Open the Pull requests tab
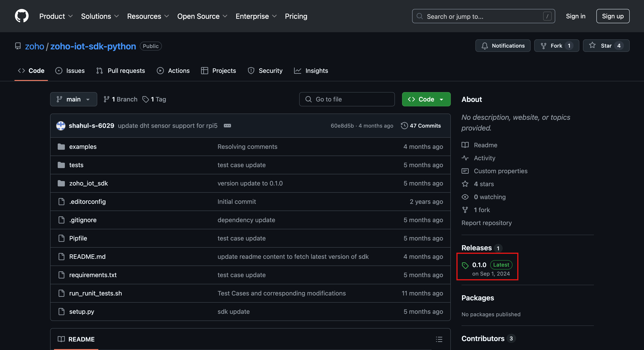The width and height of the screenshot is (644, 350). (121, 71)
